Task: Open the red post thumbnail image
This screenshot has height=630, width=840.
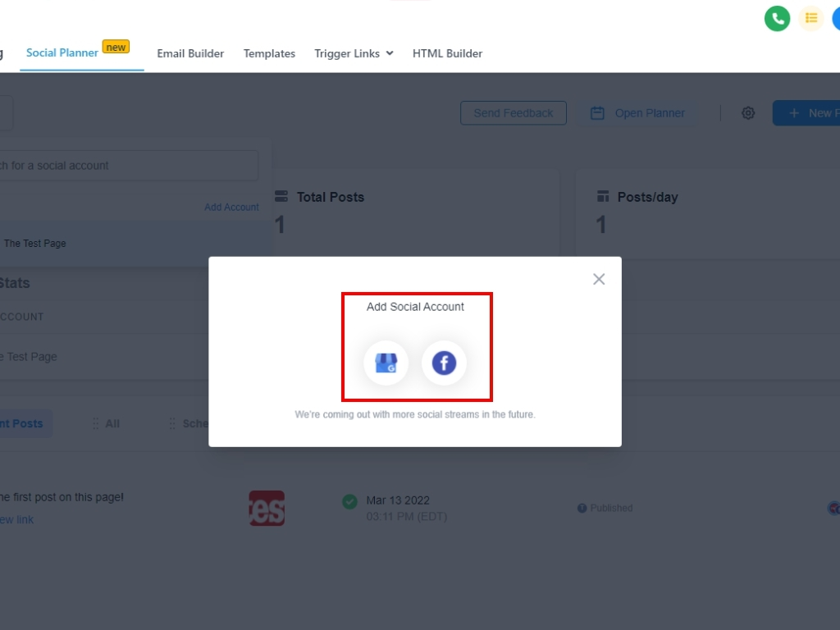Action: point(267,508)
